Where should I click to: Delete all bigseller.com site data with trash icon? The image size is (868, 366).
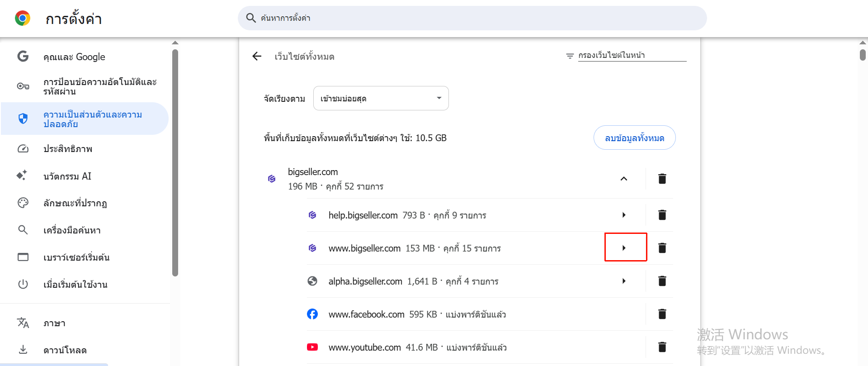coord(662,179)
